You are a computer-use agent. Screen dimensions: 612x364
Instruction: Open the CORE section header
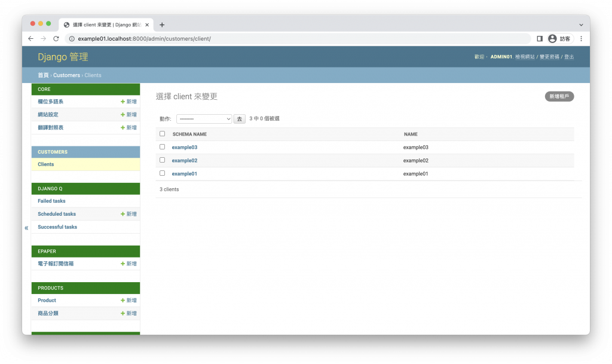(x=44, y=89)
